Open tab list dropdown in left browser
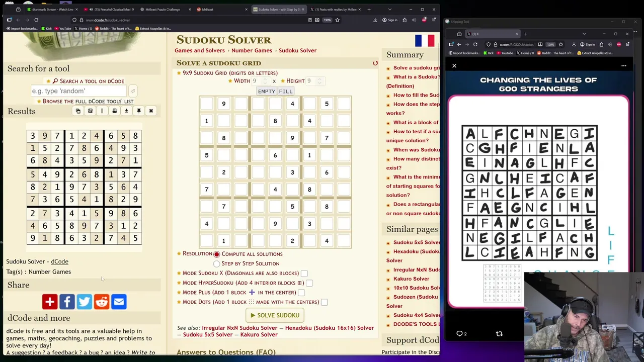The width and height of the screenshot is (644, 362). click(389, 10)
